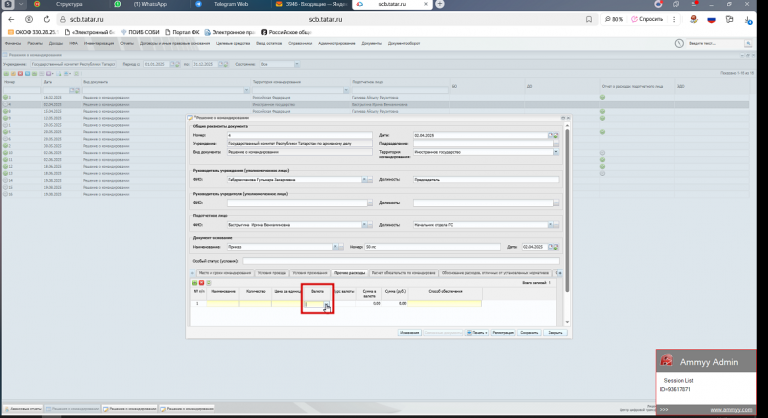Switch to Telegram Web browser tab

230,4
